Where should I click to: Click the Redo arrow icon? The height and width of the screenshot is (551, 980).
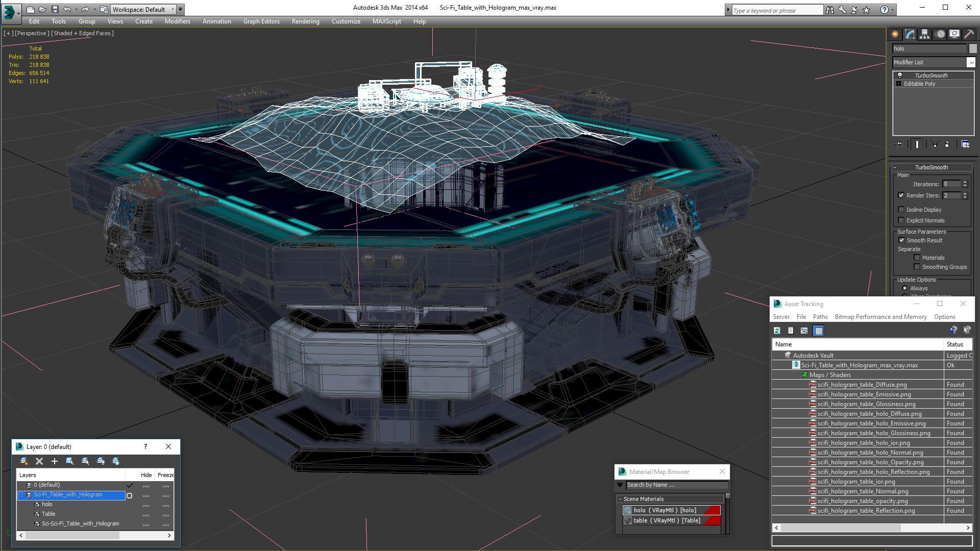tap(85, 9)
